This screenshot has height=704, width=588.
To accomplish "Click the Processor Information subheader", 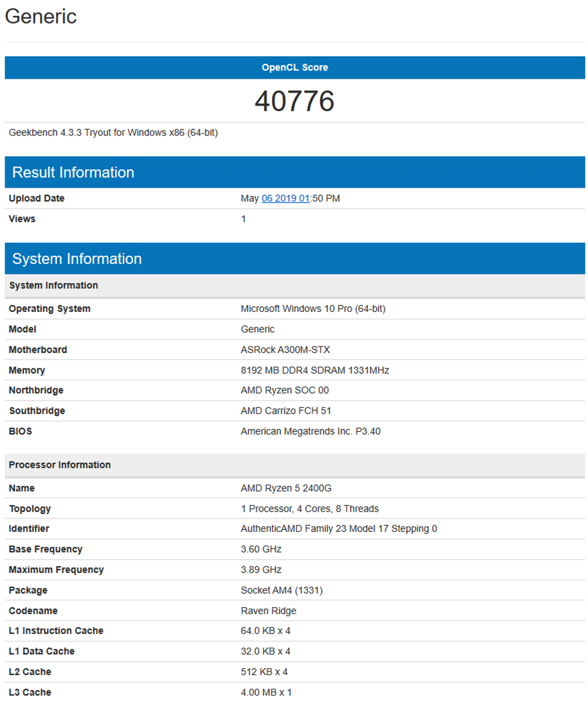I will click(295, 465).
